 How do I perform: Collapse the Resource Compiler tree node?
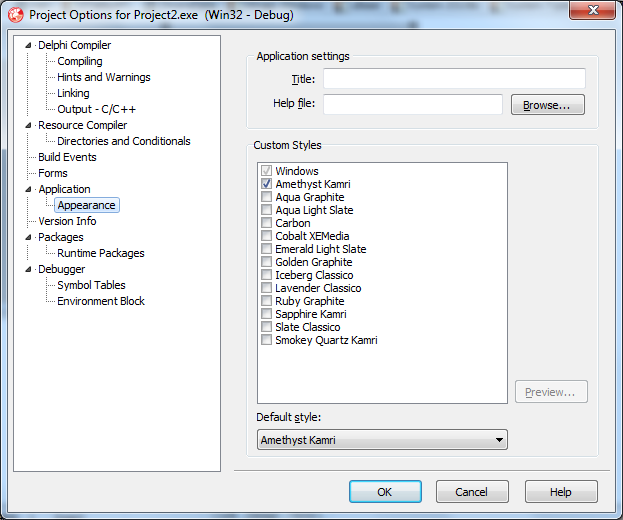pyautogui.click(x=28, y=125)
